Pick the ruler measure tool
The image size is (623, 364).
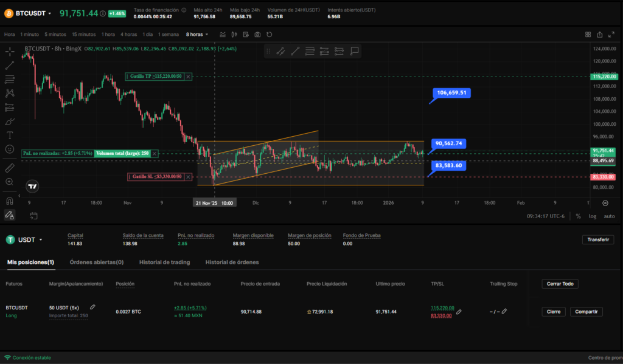pyautogui.click(x=10, y=167)
